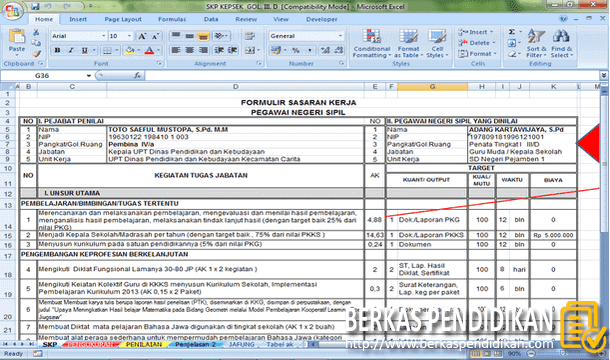610x360 pixels.
Task: Align text left in the cell
Action: [176, 50]
